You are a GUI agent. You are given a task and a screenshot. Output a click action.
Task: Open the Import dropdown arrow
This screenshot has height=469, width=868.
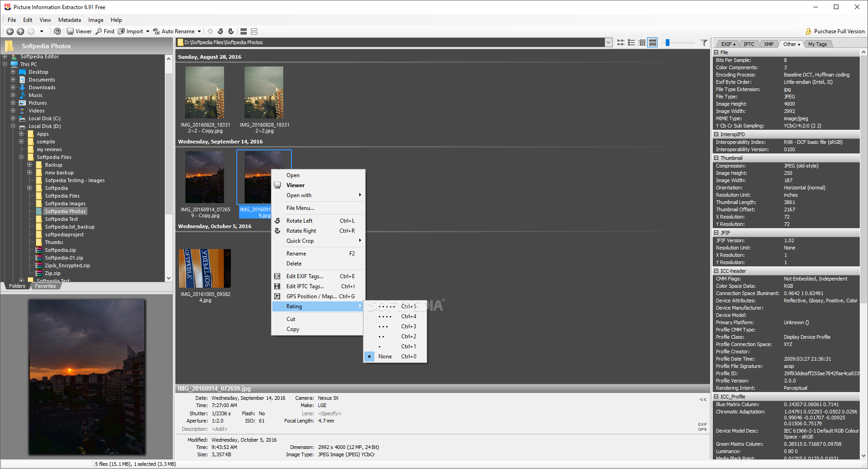(148, 31)
